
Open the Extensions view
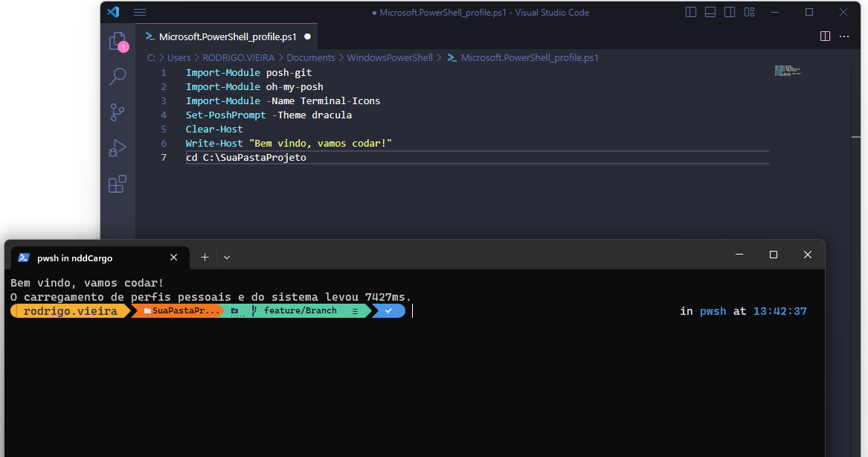click(118, 184)
